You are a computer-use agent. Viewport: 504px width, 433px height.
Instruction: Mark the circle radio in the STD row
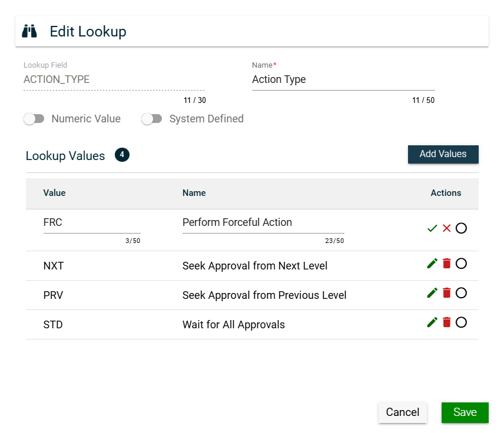[x=461, y=322]
